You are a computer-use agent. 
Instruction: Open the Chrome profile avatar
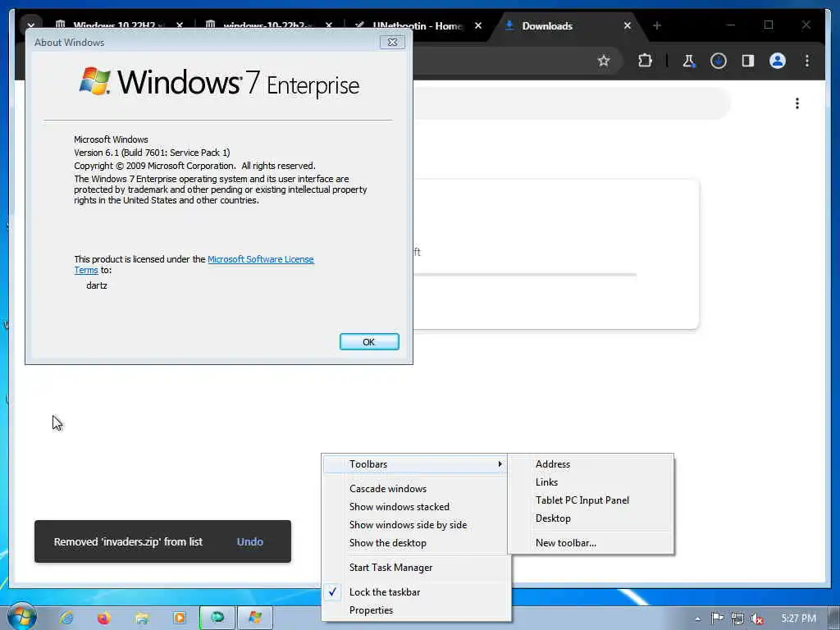pyautogui.click(x=778, y=61)
